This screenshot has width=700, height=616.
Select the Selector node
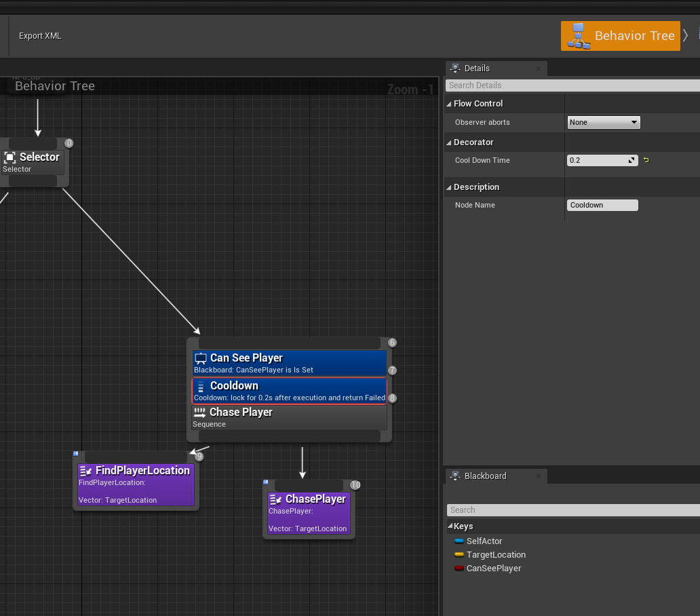tap(33, 162)
